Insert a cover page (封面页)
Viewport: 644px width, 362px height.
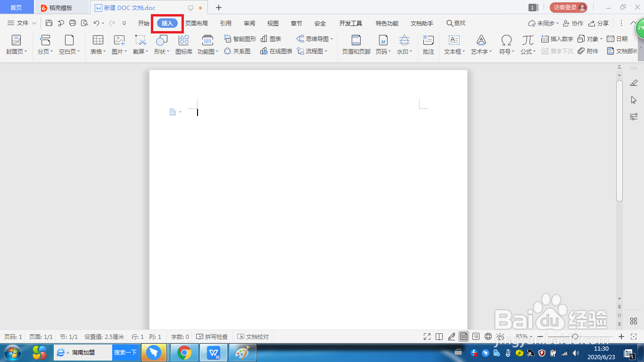(17, 45)
